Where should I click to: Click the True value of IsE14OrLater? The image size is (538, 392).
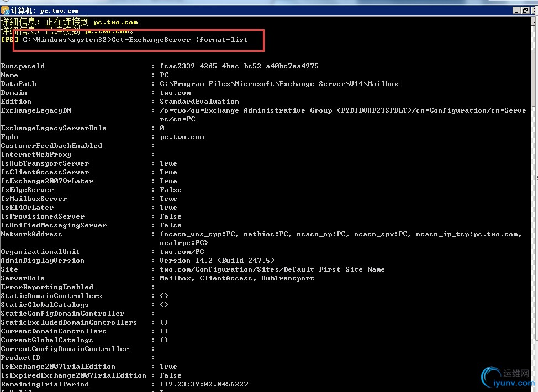[168, 208]
